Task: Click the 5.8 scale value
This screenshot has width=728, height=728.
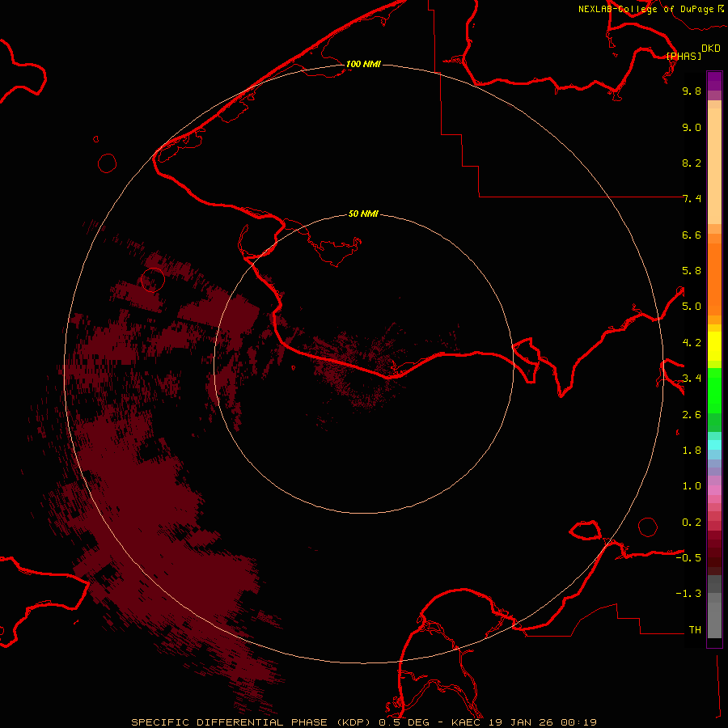Action: pos(692,271)
